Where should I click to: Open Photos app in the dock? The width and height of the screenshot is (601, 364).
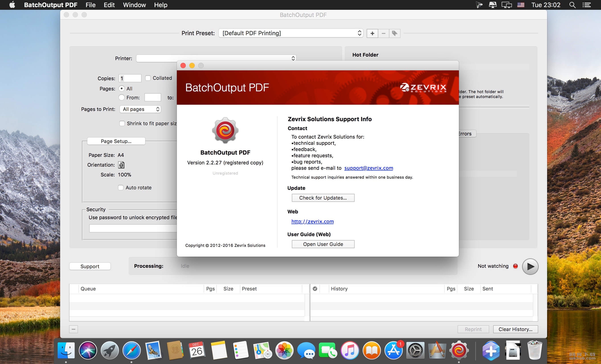click(284, 350)
